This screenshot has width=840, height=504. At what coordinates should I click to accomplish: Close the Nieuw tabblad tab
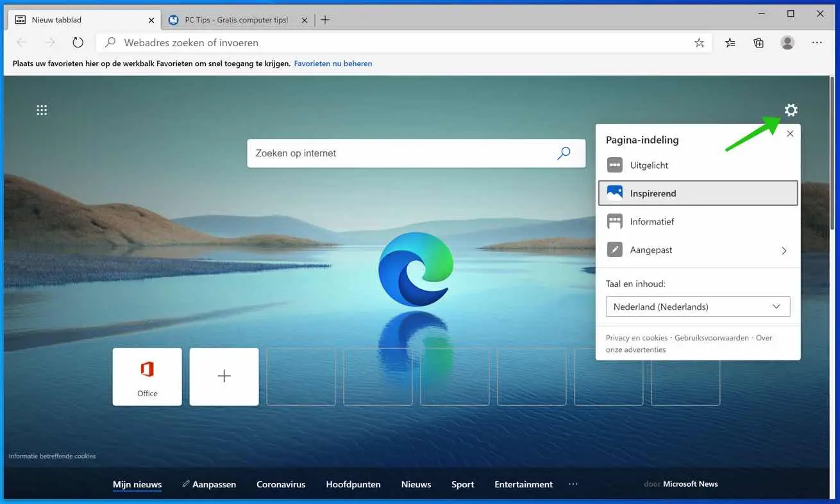click(x=151, y=20)
